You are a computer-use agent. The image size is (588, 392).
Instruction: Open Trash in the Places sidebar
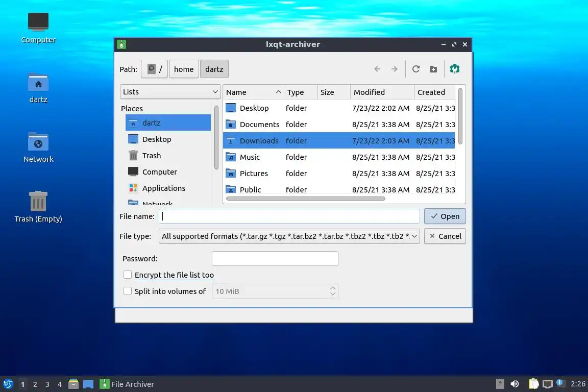coord(168,155)
